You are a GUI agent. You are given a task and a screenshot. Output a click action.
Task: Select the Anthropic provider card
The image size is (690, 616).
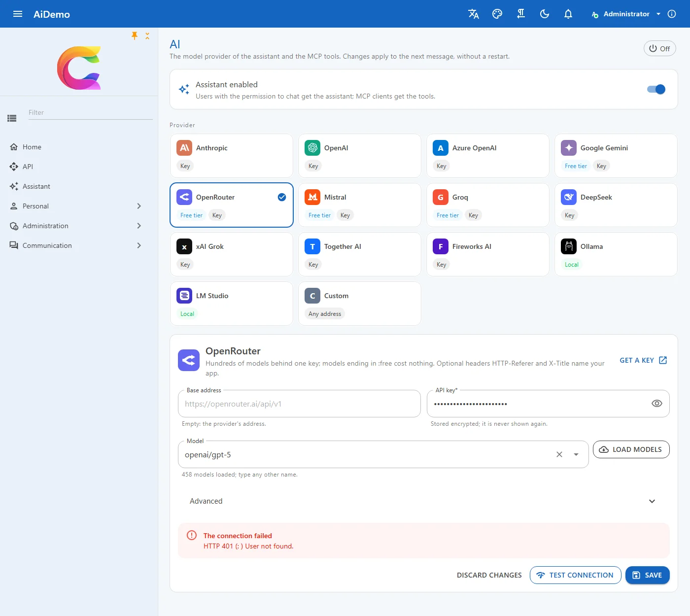click(232, 156)
